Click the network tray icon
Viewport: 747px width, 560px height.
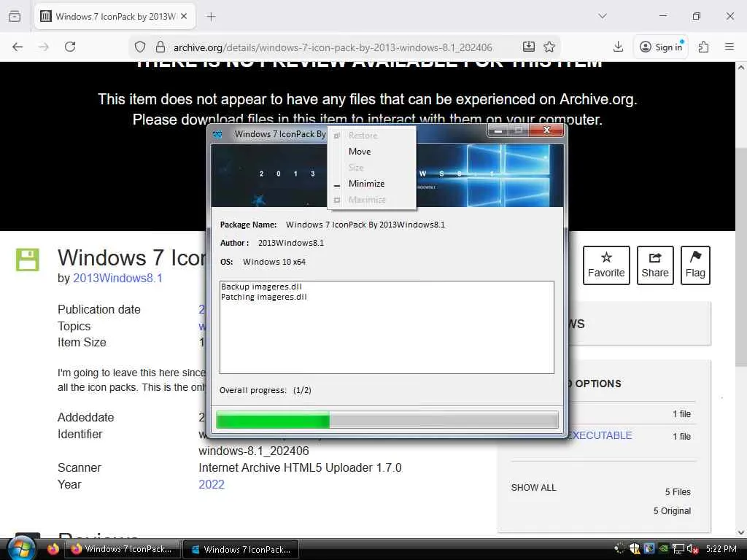(x=678, y=548)
